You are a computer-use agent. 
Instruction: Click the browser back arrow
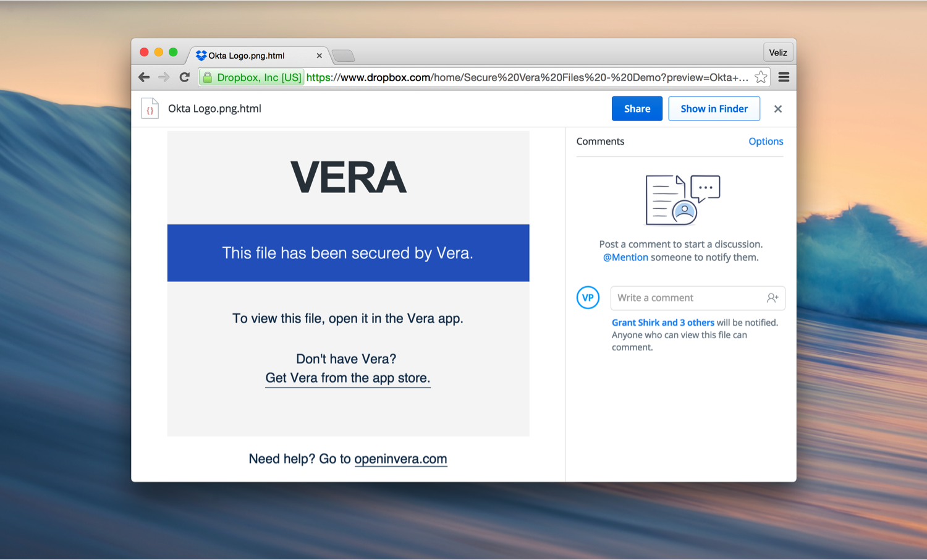pyautogui.click(x=144, y=77)
